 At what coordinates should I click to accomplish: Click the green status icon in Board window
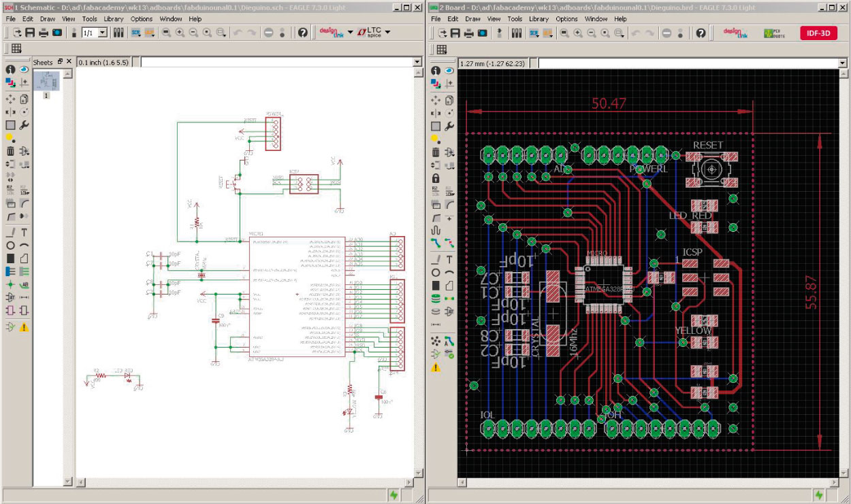(x=819, y=496)
